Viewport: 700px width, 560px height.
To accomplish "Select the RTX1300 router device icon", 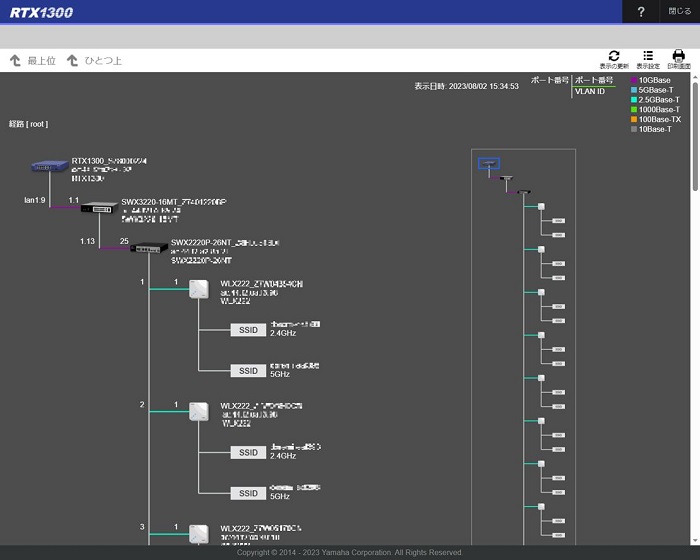I will click(x=50, y=166).
